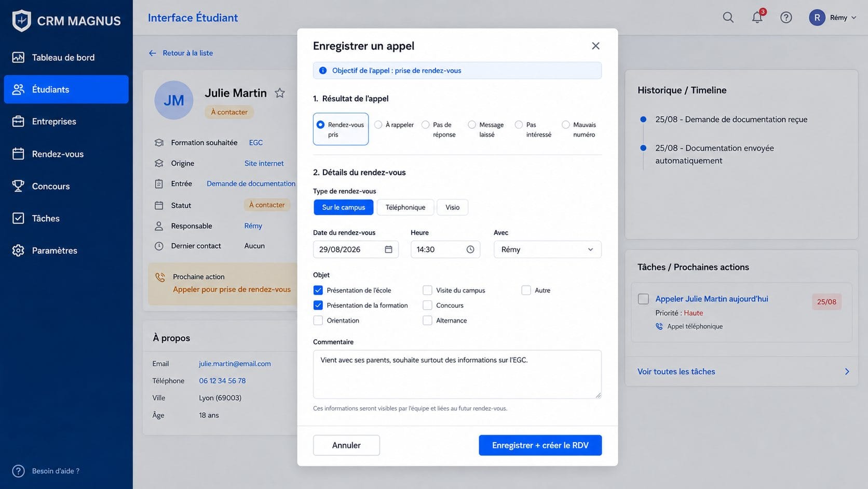Check the Alternance checkbox
The image size is (868, 489).
point(427,320)
